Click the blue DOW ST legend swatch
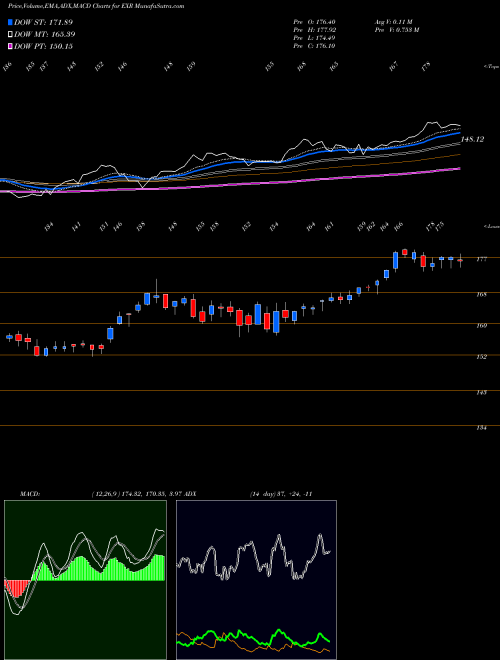500x660 pixels. click(10, 22)
